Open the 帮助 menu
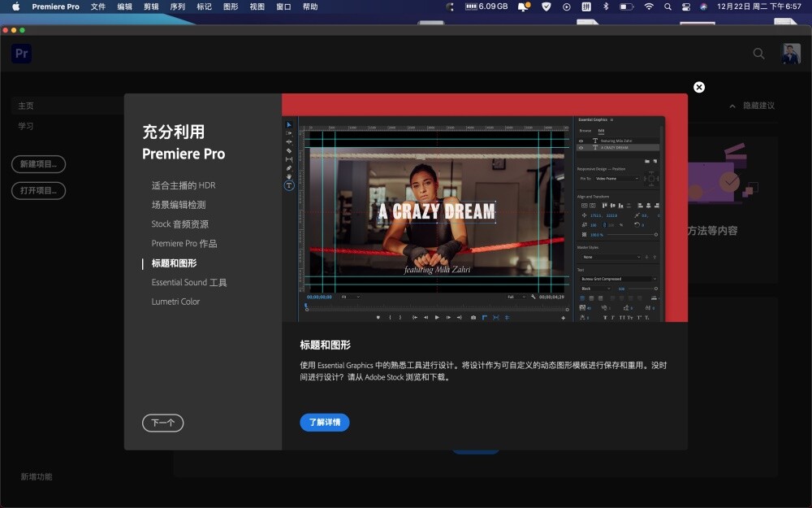812x508 pixels. click(310, 7)
